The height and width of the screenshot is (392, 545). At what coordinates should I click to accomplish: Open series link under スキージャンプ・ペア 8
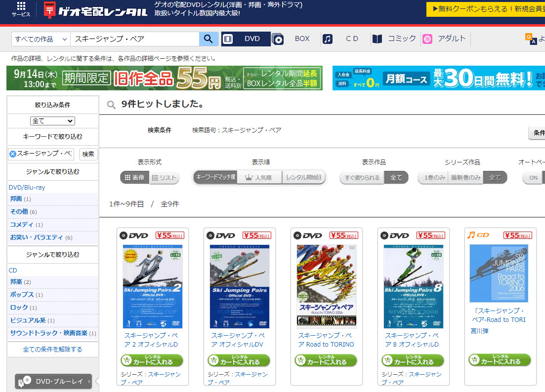coord(412,378)
